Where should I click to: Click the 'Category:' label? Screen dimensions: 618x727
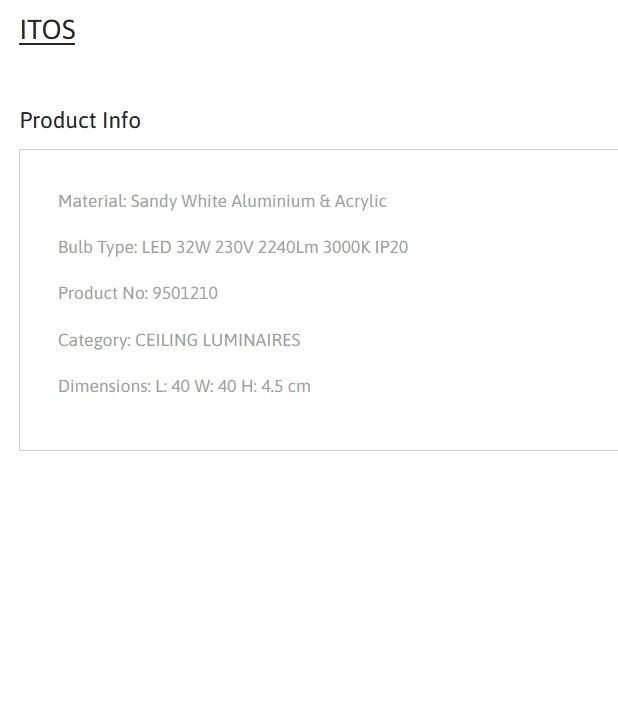pyautogui.click(x=95, y=340)
